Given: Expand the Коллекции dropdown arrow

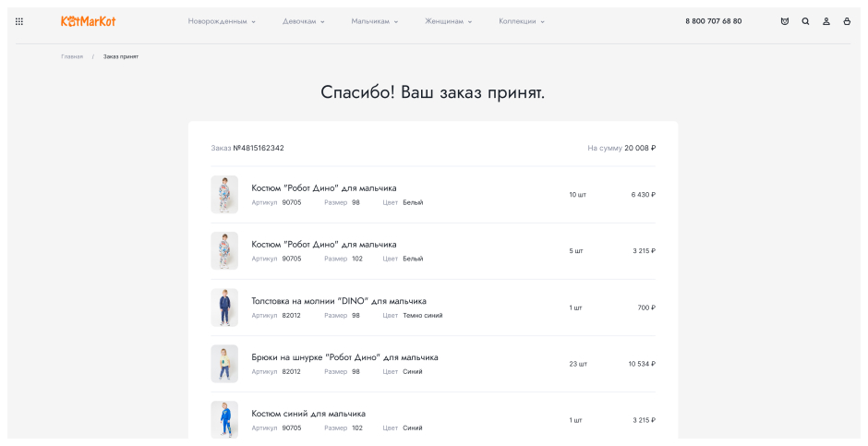Looking at the screenshot, I should click(543, 22).
